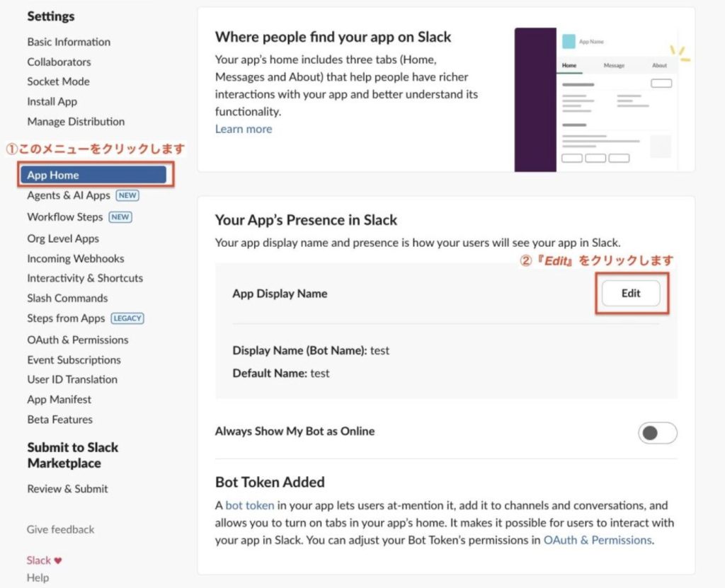
Task: Click the Edit button for App Display Name
Action: tap(631, 293)
